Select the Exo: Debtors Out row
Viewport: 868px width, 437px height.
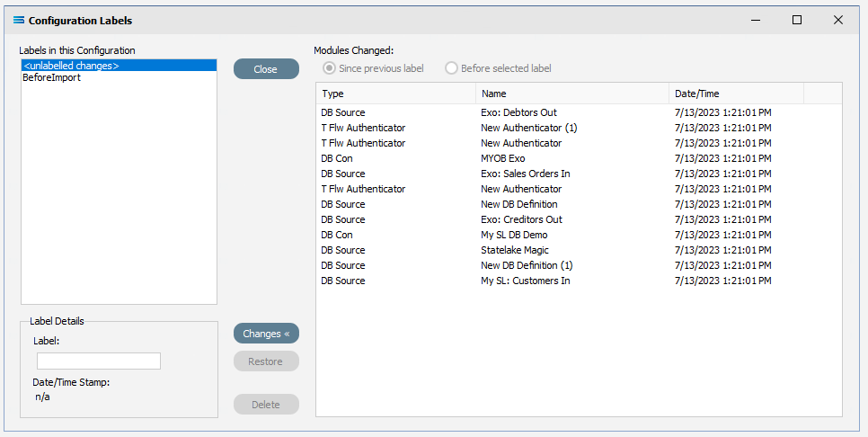[x=579, y=112]
